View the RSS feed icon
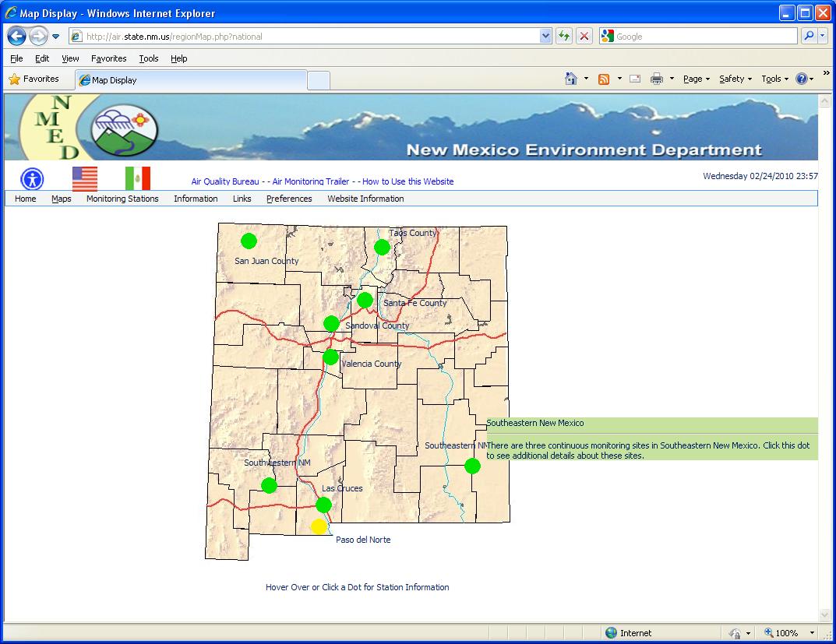This screenshot has height=644, width=836. click(602, 79)
